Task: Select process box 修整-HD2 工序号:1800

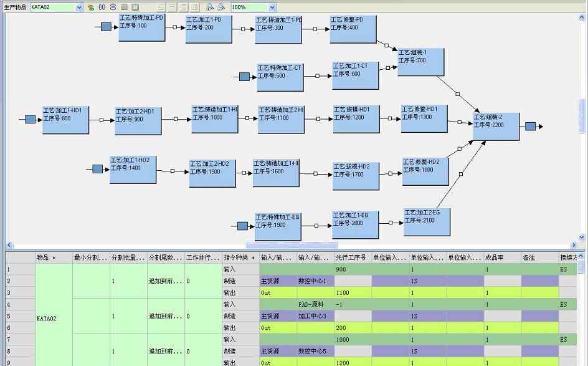Action: coord(425,171)
